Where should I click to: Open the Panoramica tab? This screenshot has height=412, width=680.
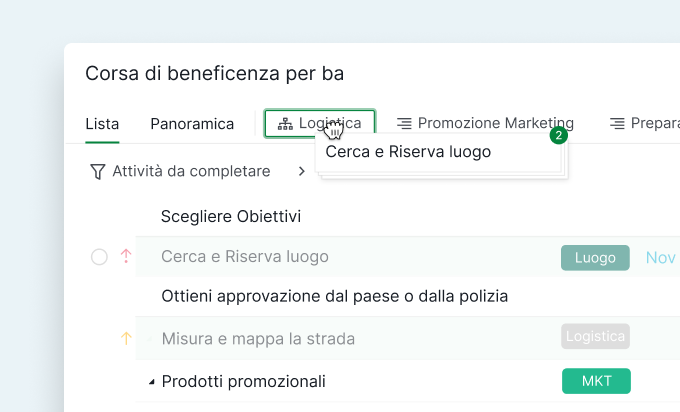click(x=192, y=124)
